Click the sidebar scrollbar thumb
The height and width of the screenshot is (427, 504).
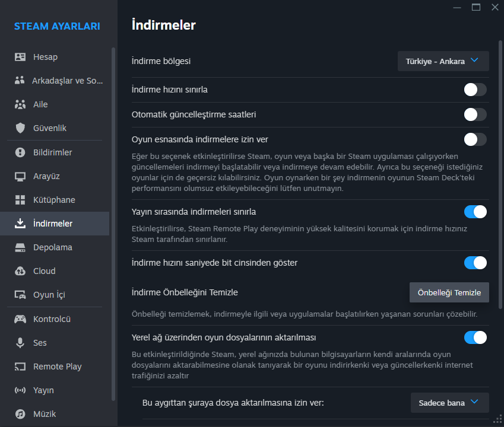click(x=113, y=224)
